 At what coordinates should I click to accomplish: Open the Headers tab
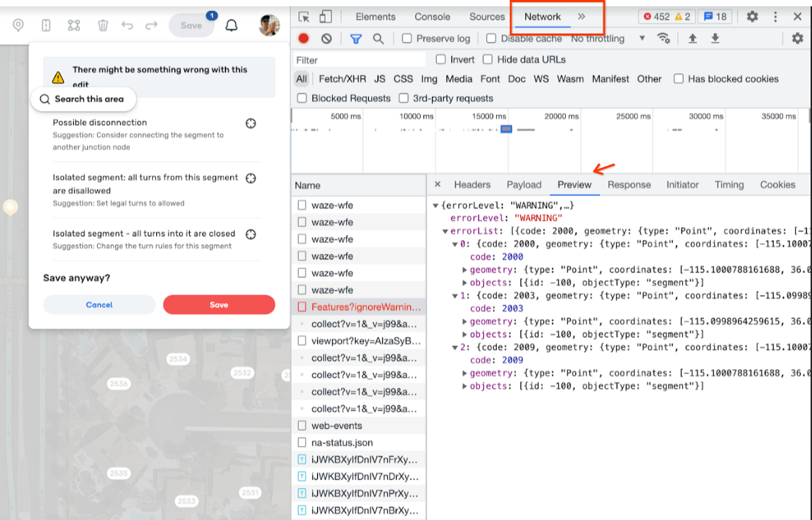(x=472, y=184)
